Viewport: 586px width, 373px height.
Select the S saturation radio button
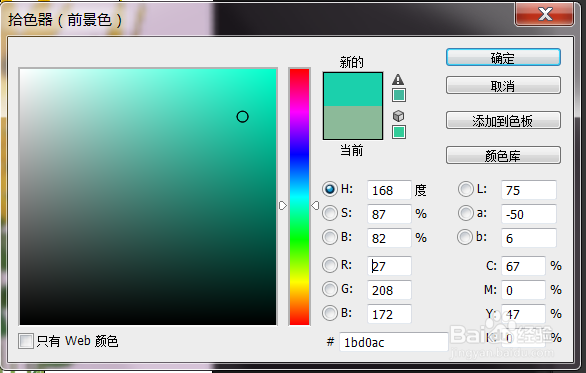330,213
